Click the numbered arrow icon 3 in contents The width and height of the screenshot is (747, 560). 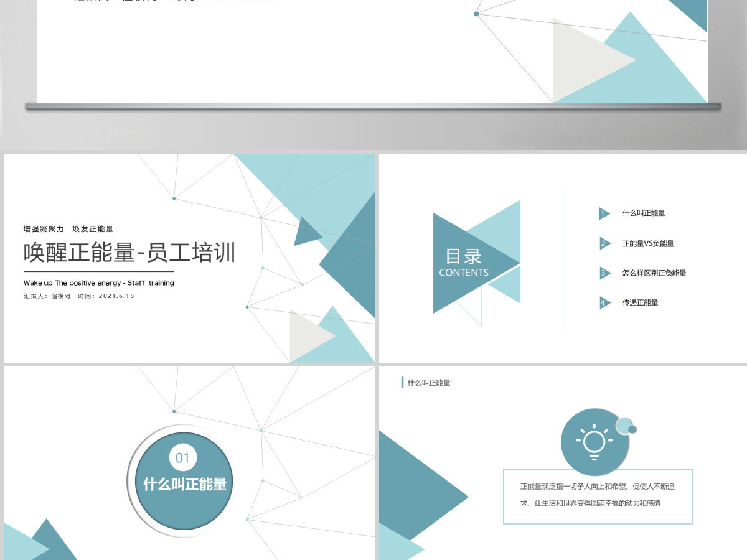(604, 273)
